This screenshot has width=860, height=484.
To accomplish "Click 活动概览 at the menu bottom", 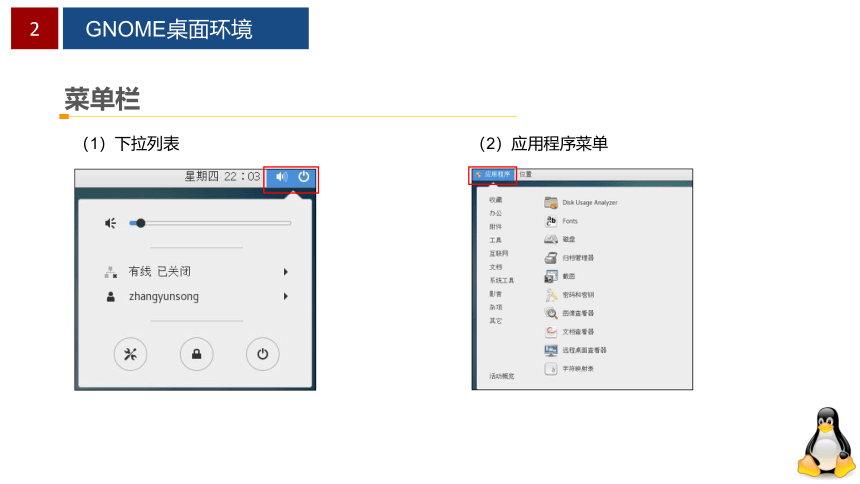I will (502, 376).
